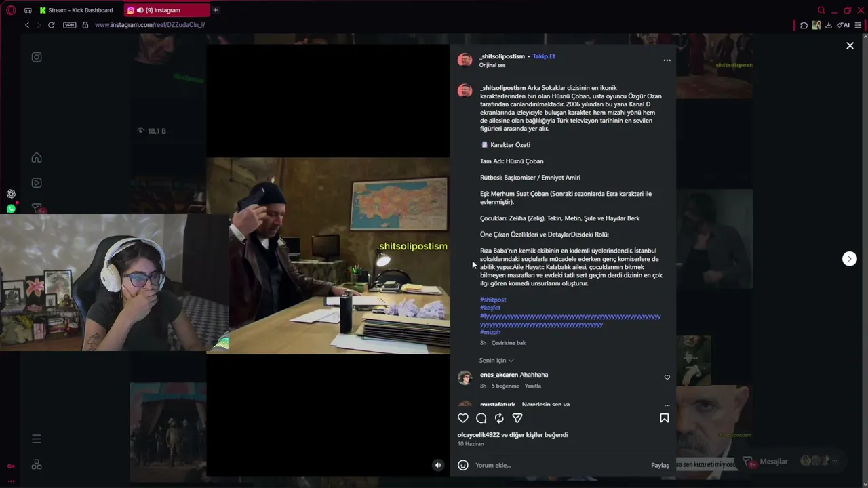868x488 pixels.
Task: Open _shitsolipostism profile picture in header
Action: pyautogui.click(x=465, y=60)
